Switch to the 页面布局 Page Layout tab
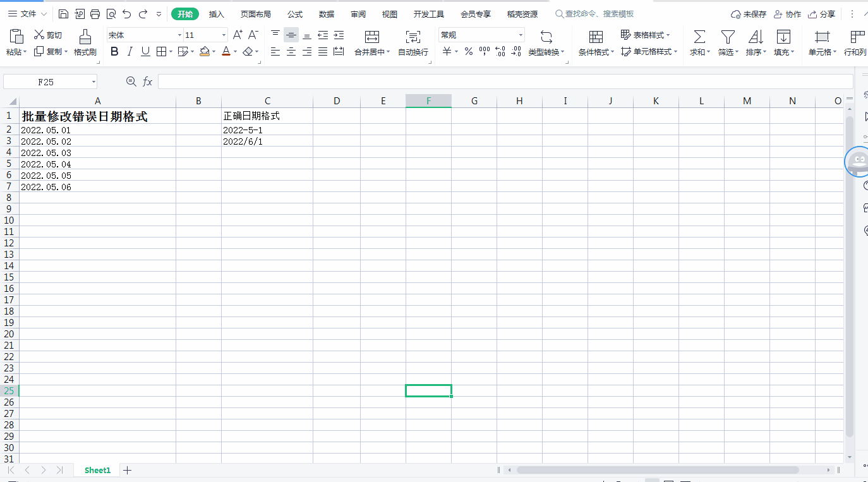Screen dimensions: 868x482 (256, 14)
